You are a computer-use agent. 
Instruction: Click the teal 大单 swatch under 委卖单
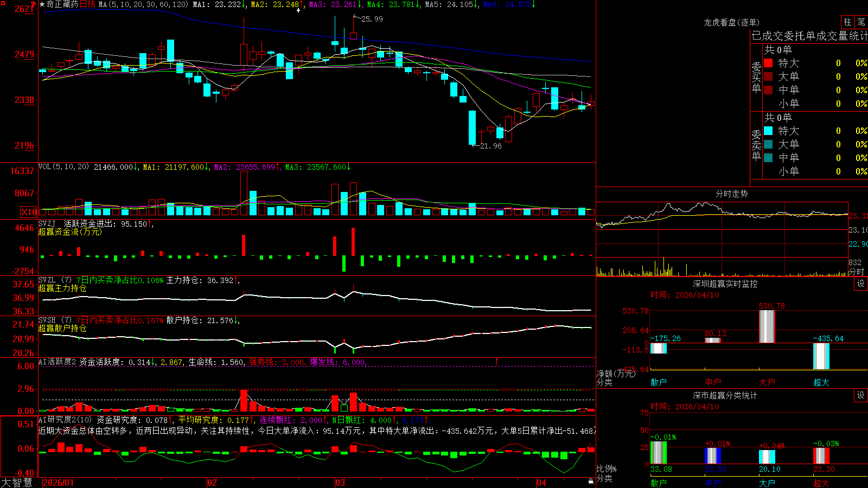pos(768,144)
